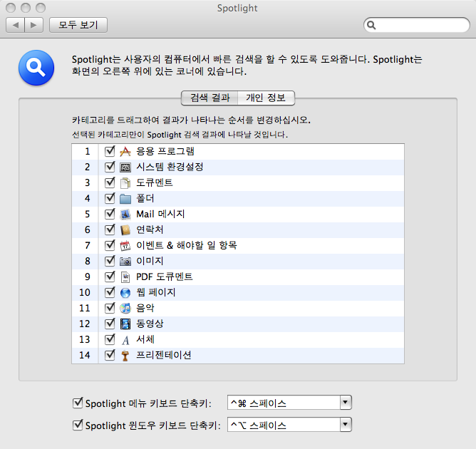
Task: Click the PDF 도큐멘트 icon
Action: coord(125,277)
